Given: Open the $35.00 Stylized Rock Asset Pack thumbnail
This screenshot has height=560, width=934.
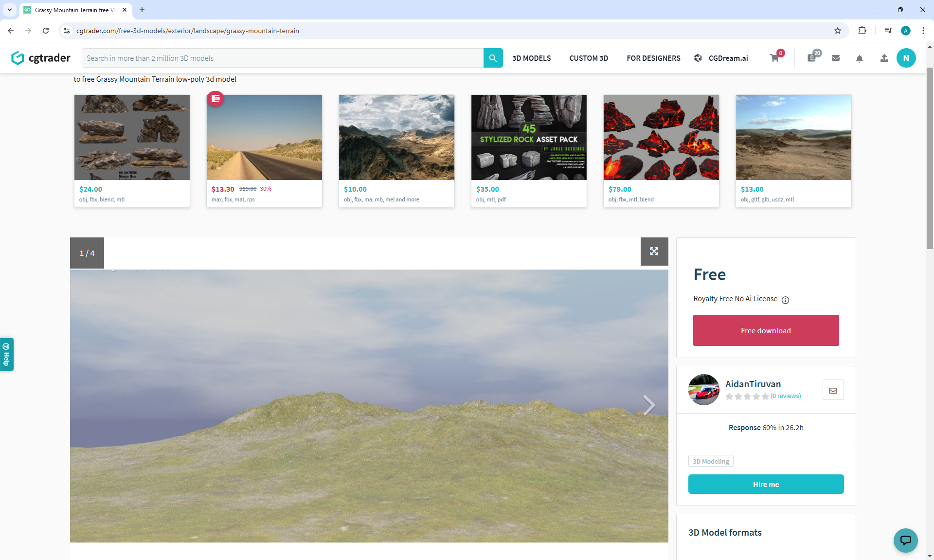Looking at the screenshot, I should click(529, 138).
